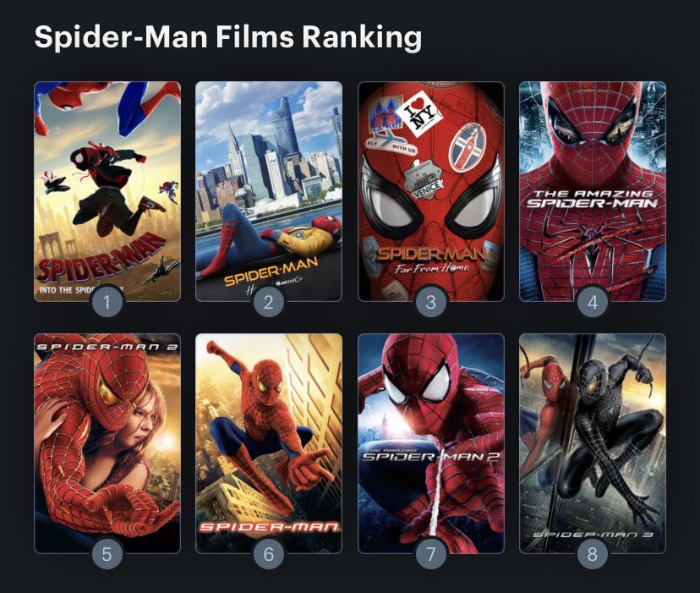
Task: Open the Into the Spider-Verse poster
Action: 107,191
